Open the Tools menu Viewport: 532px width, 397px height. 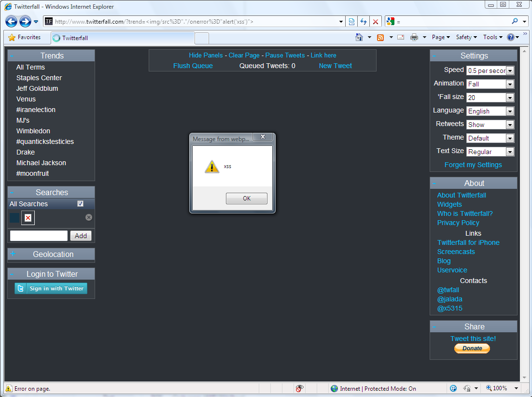[493, 37]
